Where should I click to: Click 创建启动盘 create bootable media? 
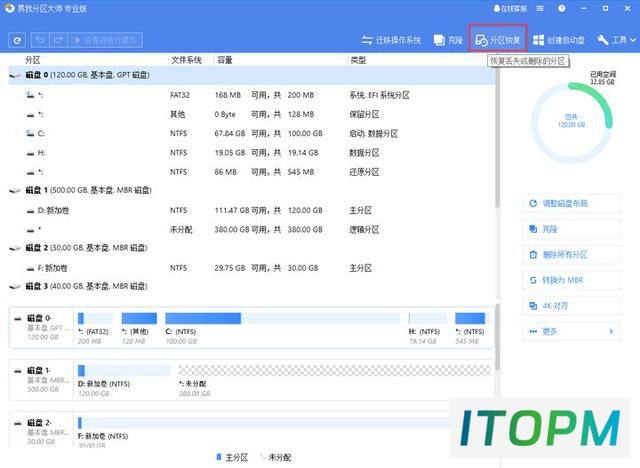coord(559,40)
